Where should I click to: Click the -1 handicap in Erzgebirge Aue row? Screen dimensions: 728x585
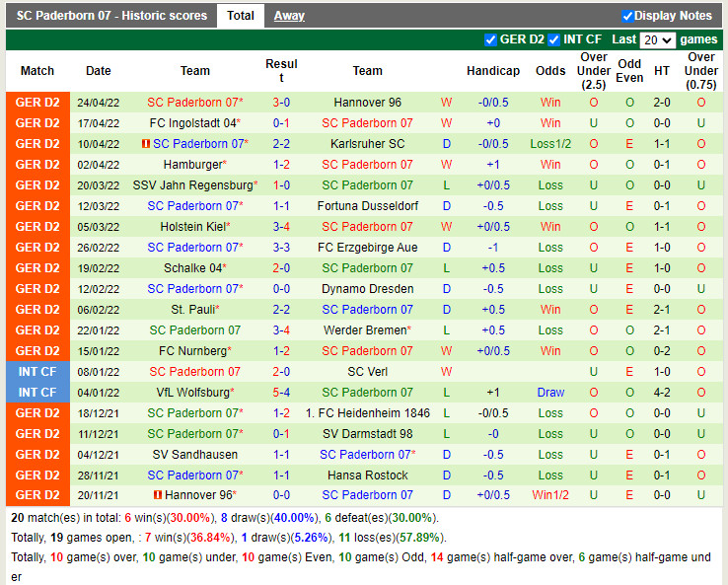[493, 248]
